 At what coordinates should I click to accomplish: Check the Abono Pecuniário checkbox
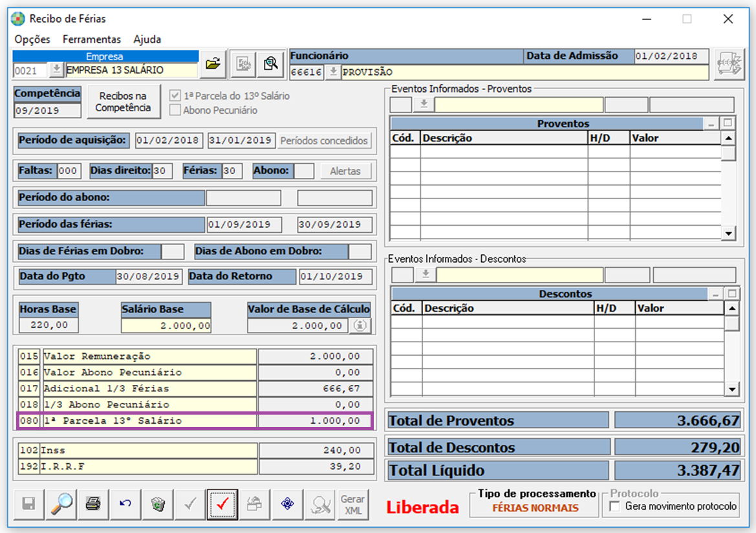(175, 110)
